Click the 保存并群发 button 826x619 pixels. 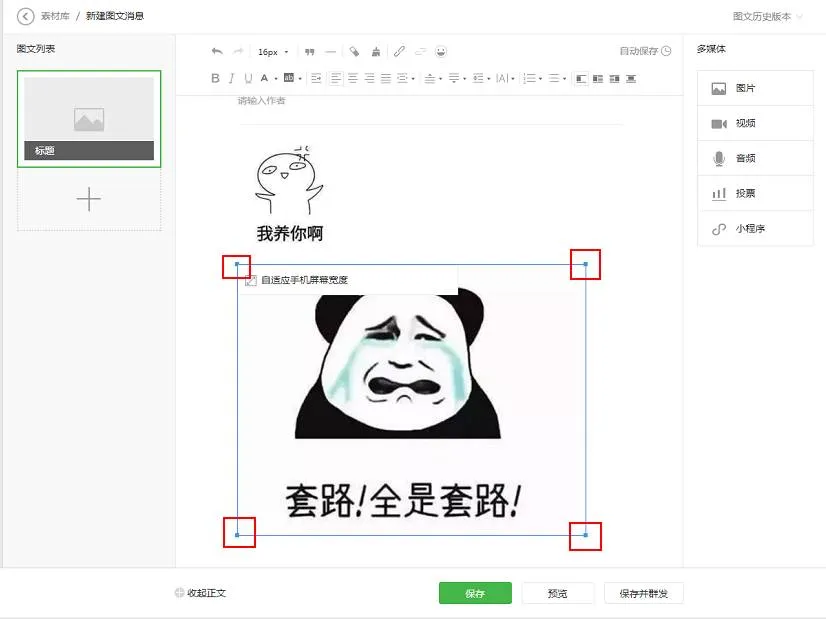[644, 593]
